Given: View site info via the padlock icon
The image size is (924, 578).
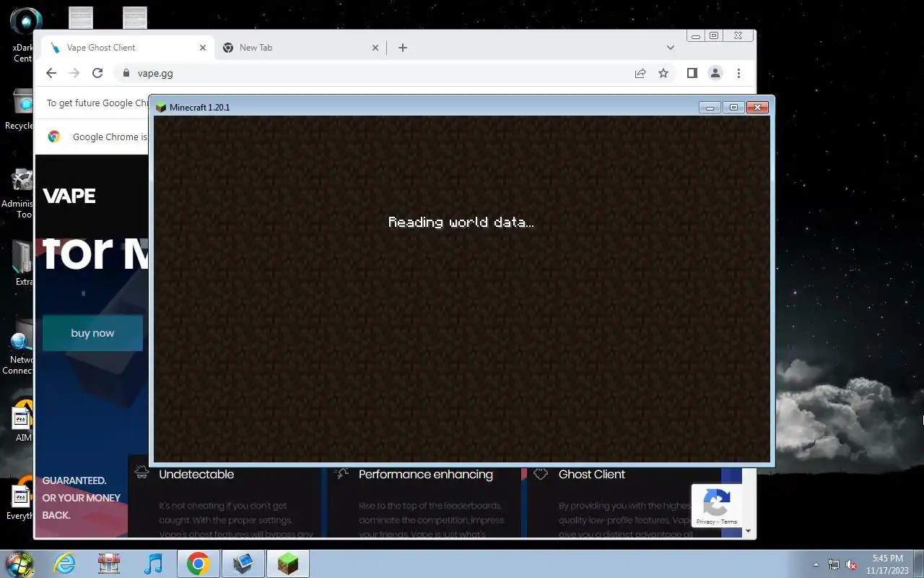Looking at the screenshot, I should (126, 73).
